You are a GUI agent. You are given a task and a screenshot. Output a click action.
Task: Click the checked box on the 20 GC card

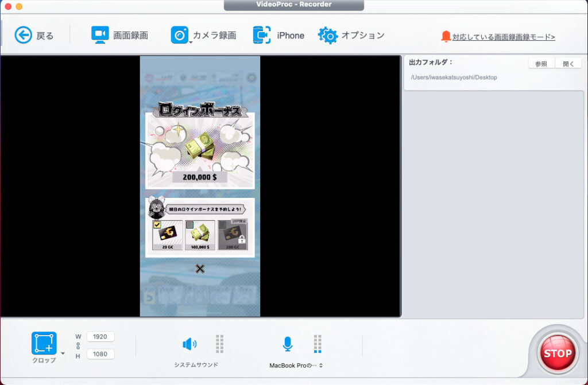[x=157, y=225]
